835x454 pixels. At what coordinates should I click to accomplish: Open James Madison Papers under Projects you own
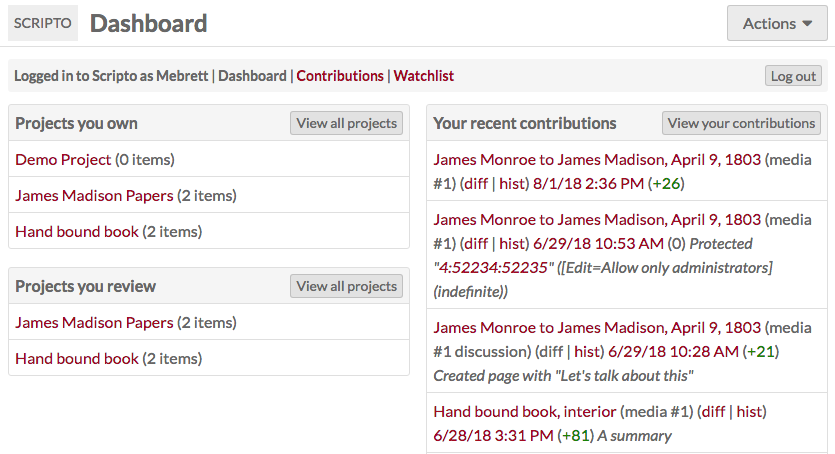click(94, 195)
